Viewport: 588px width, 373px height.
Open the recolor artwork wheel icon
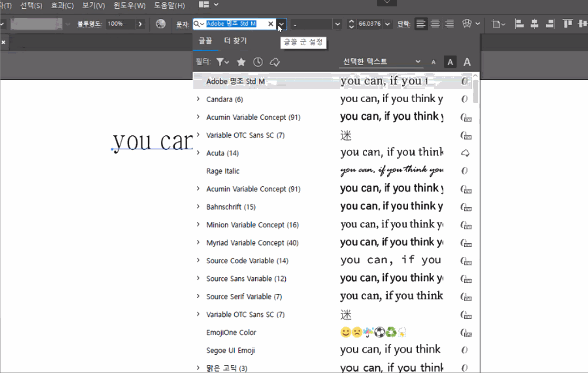pyautogui.click(x=161, y=24)
